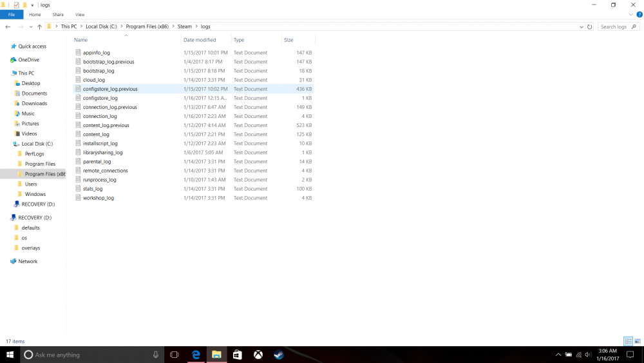Screen dimensions: 644x363
Task: Select the connection_log file icon
Action: pyautogui.click(x=78, y=116)
